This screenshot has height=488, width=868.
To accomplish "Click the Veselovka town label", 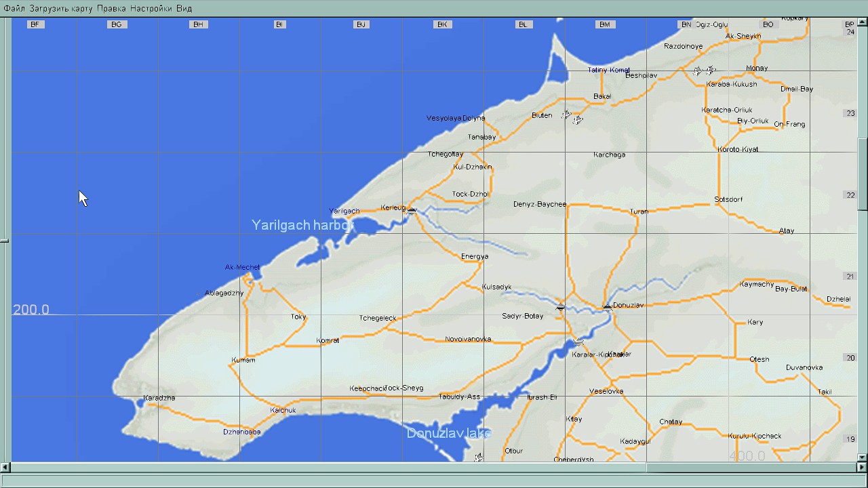I will tap(606, 391).
